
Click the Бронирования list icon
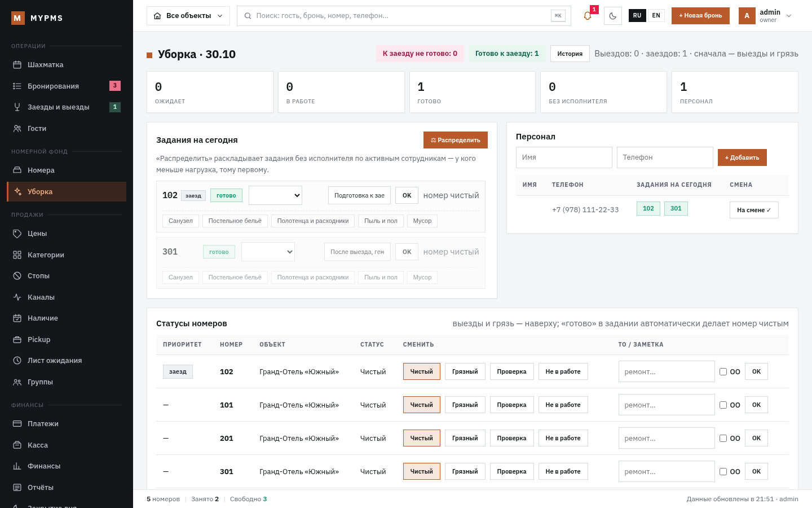(17, 86)
